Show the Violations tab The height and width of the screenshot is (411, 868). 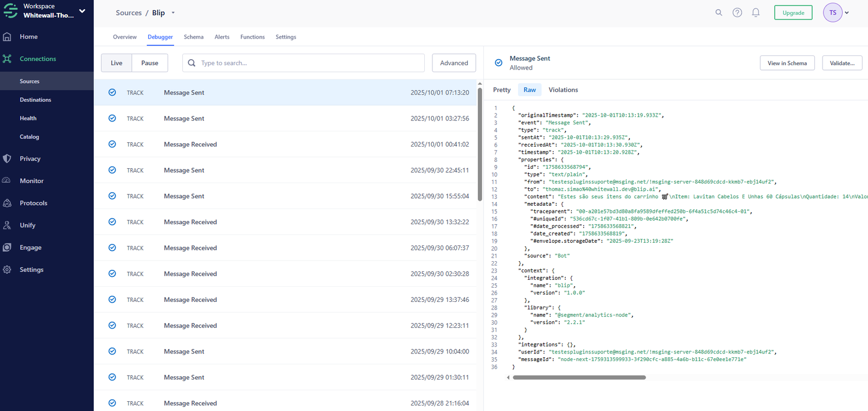pyautogui.click(x=563, y=90)
